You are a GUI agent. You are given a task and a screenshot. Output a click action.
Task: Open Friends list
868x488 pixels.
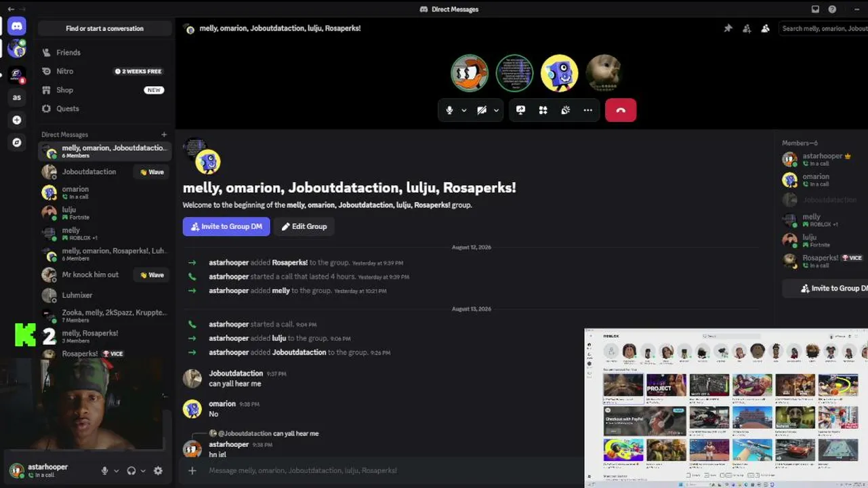click(105, 52)
